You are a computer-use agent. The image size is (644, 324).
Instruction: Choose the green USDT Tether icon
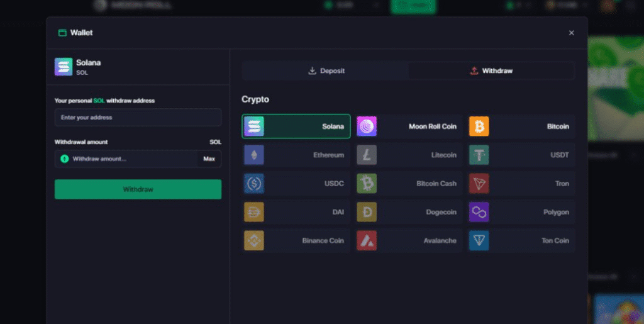click(479, 155)
